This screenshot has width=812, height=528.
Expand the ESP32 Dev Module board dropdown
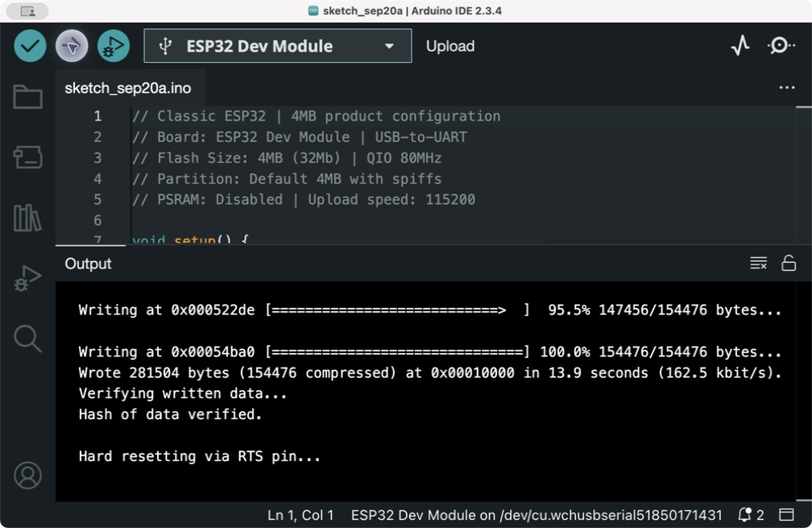(x=389, y=46)
